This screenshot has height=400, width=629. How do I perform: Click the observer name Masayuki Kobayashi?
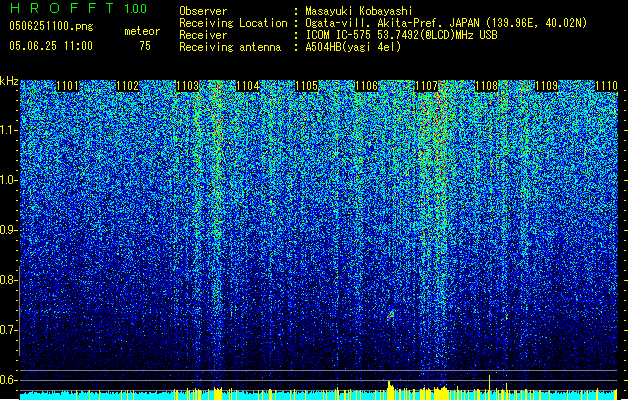(x=359, y=11)
